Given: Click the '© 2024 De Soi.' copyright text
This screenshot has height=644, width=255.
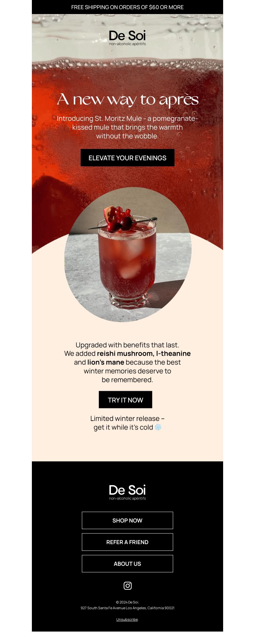Looking at the screenshot, I should (x=127, y=602).
